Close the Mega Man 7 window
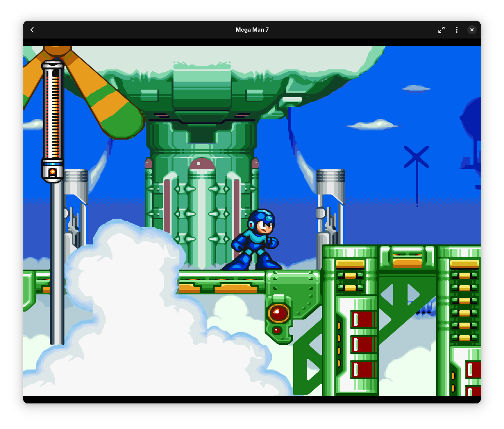The image size is (504, 429). click(x=472, y=29)
